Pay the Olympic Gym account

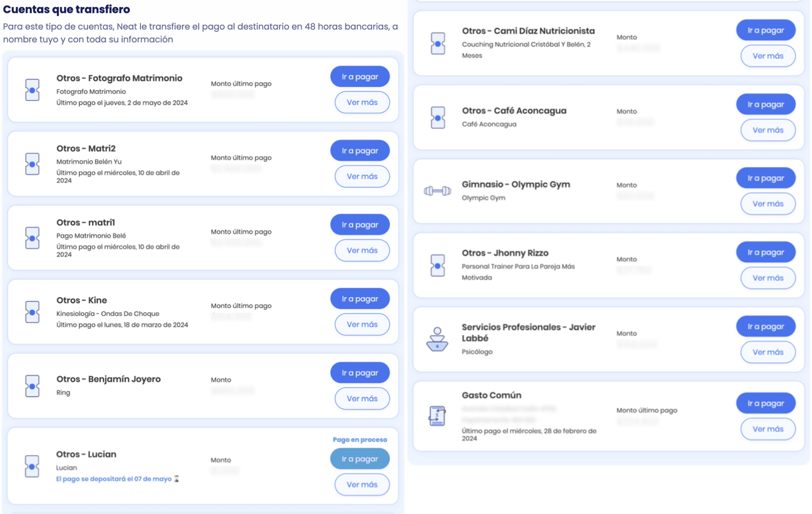pyautogui.click(x=766, y=178)
